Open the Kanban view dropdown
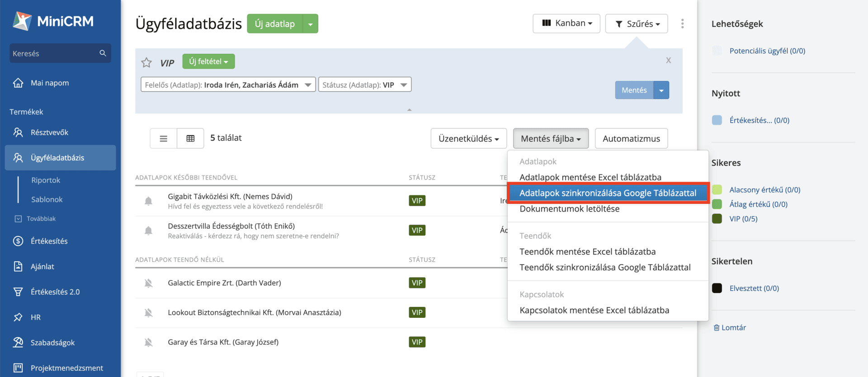868x377 pixels. pyautogui.click(x=566, y=24)
